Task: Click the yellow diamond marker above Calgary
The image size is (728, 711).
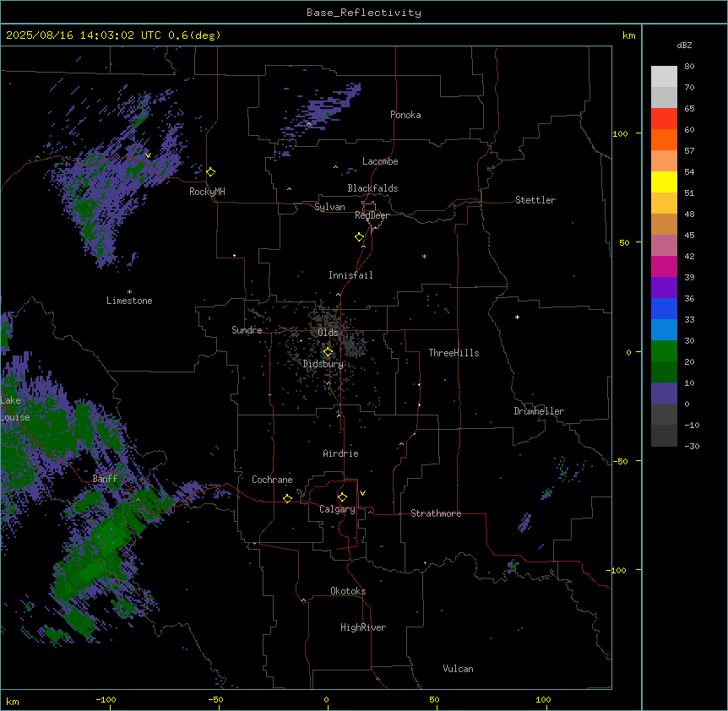Action: point(342,497)
